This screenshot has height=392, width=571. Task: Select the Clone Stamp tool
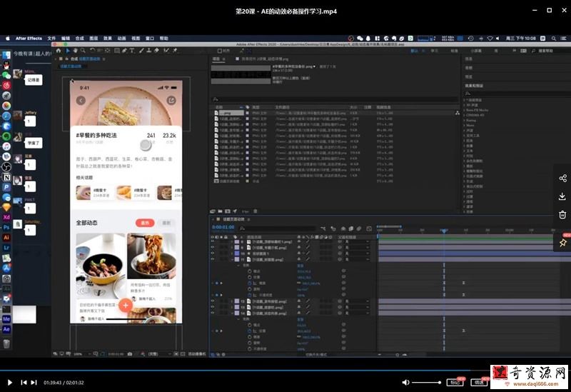click(149, 51)
